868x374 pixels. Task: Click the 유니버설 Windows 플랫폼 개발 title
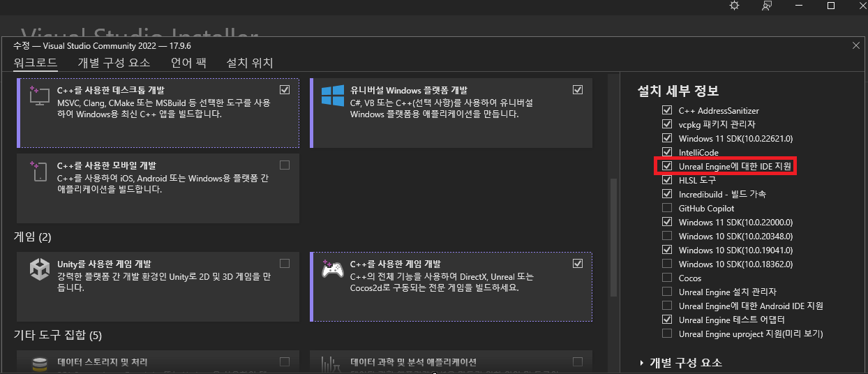pos(409,91)
